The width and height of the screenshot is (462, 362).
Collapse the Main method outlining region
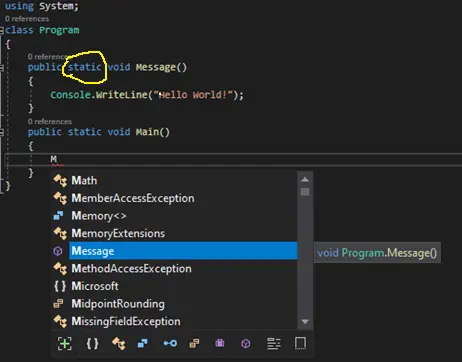pyautogui.click(x=2, y=132)
